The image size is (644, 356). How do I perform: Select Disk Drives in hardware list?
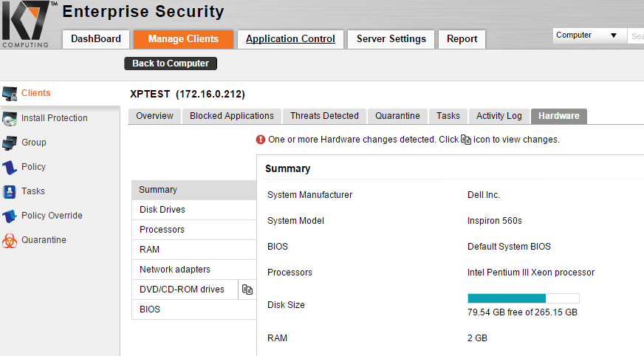162,210
